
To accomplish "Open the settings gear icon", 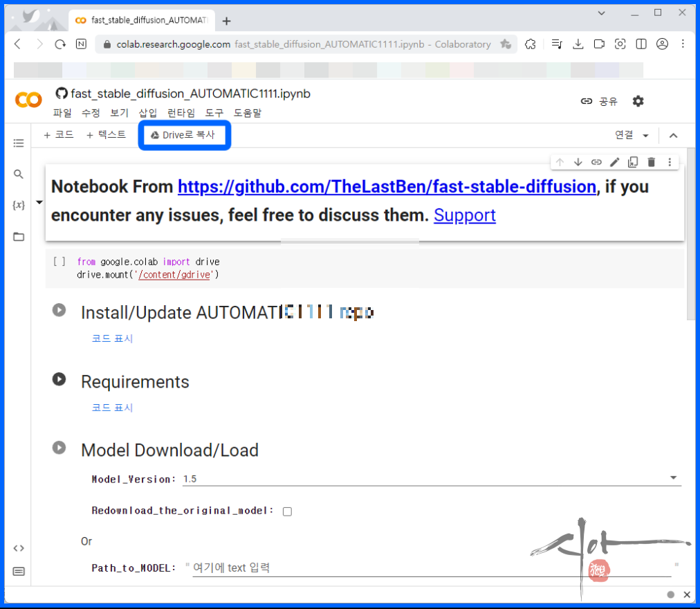I will [638, 101].
